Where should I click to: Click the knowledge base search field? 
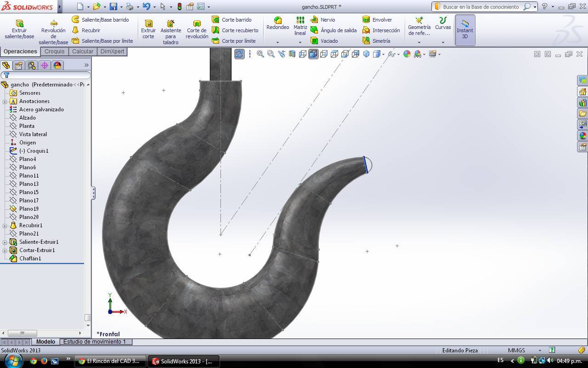(480, 6)
